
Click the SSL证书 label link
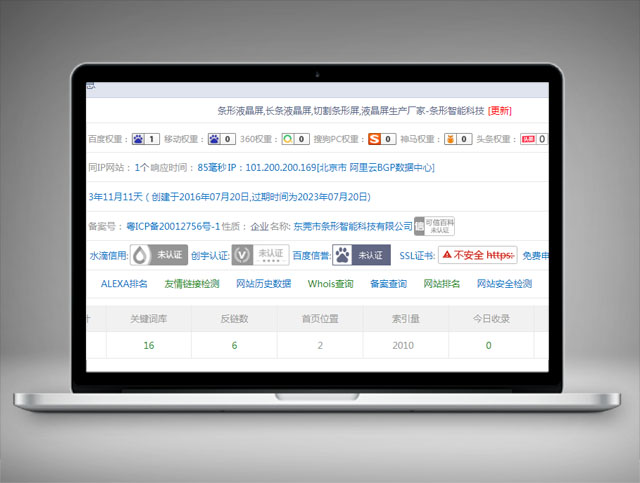(417, 256)
